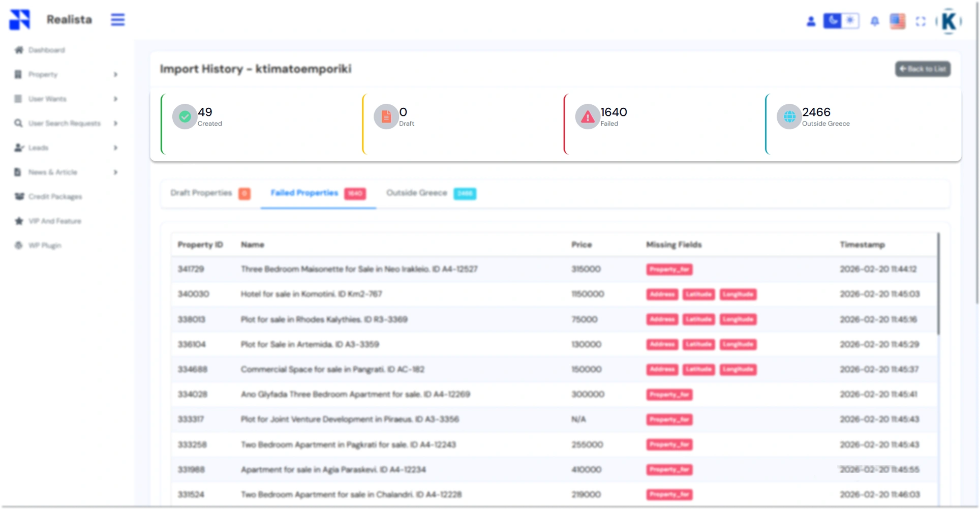Open Credit Packages in the sidebar
The image size is (980, 509).
[x=55, y=196]
